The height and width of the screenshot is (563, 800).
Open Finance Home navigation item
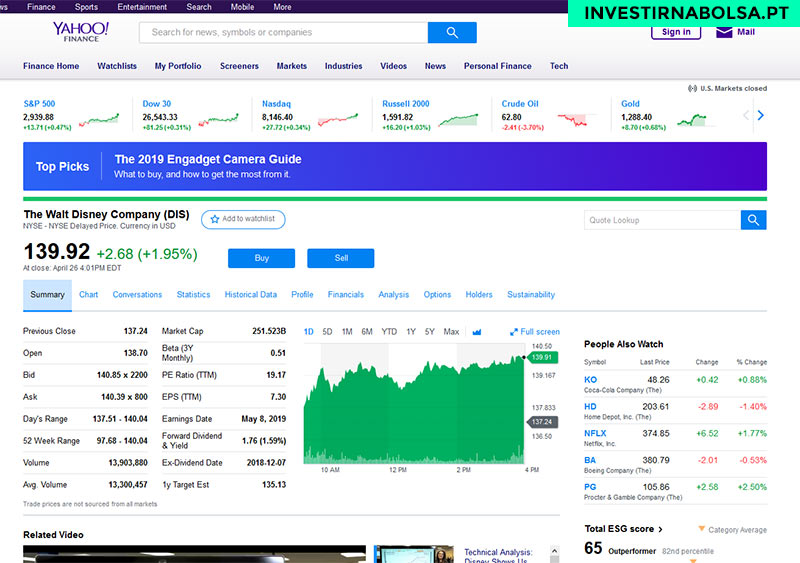51,66
